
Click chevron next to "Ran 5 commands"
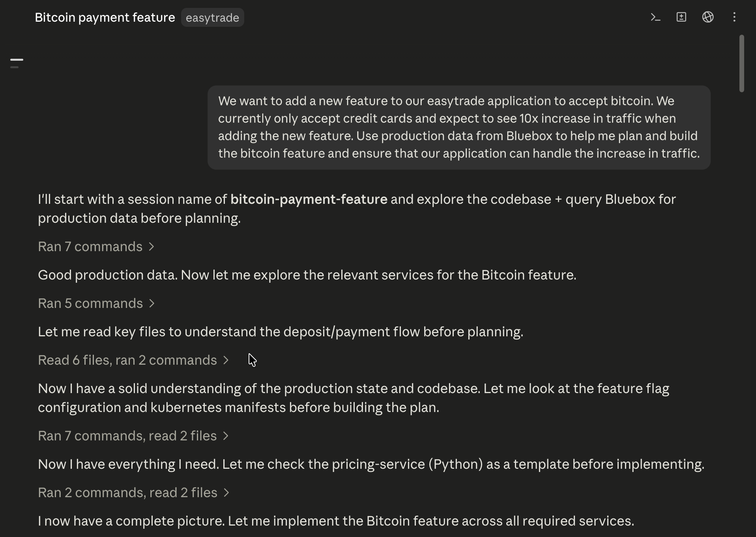coord(152,304)
